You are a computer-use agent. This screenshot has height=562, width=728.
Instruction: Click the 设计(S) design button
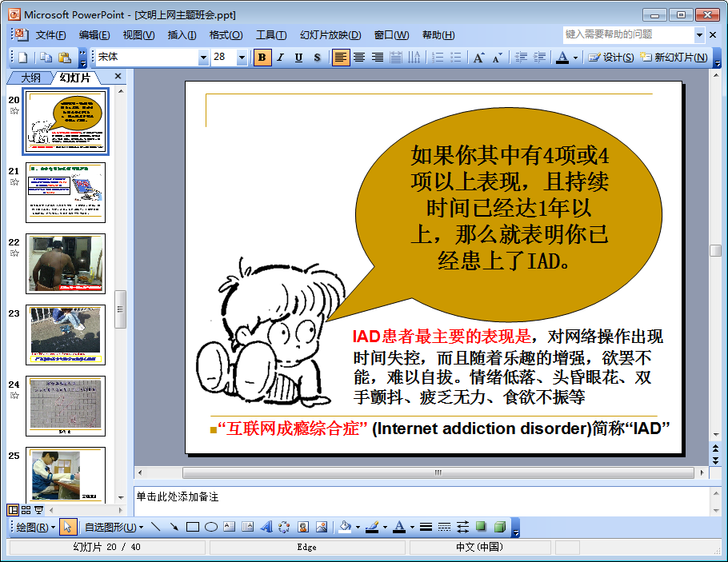pyautogui.click(x=610, y=58)
